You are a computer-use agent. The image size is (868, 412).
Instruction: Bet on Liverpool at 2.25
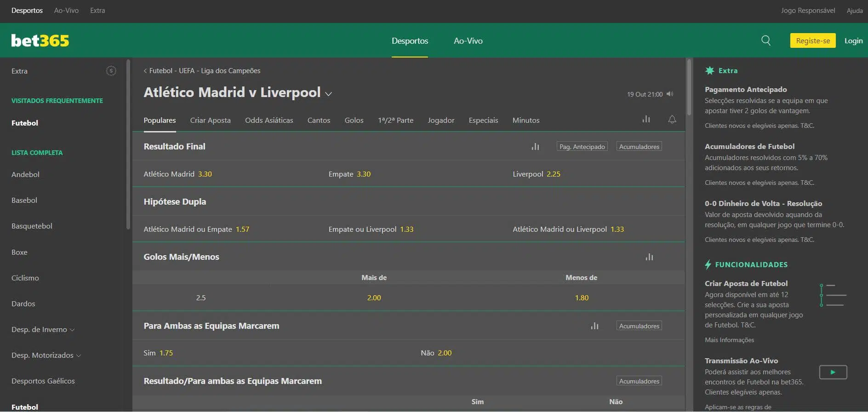point(537,174)
